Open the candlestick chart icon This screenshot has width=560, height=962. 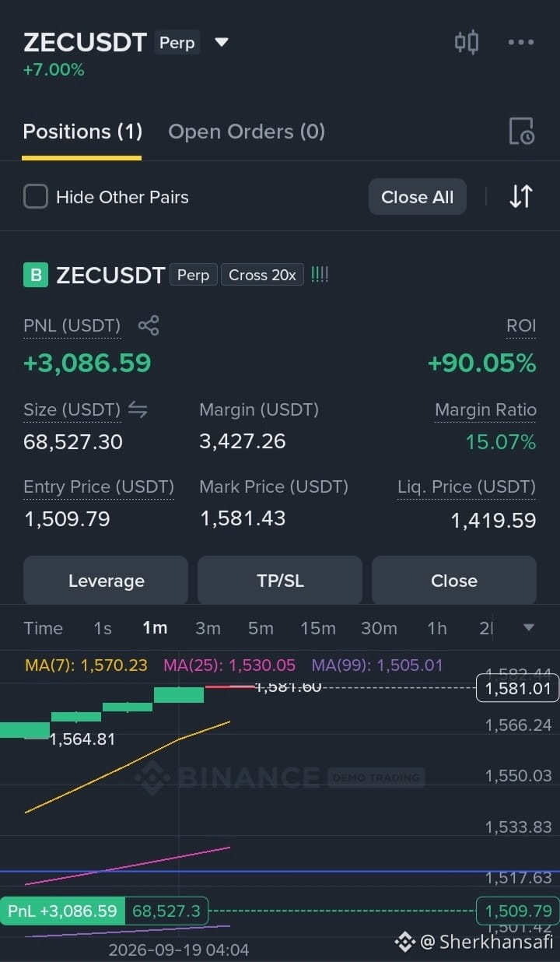[x=466, y=42]
